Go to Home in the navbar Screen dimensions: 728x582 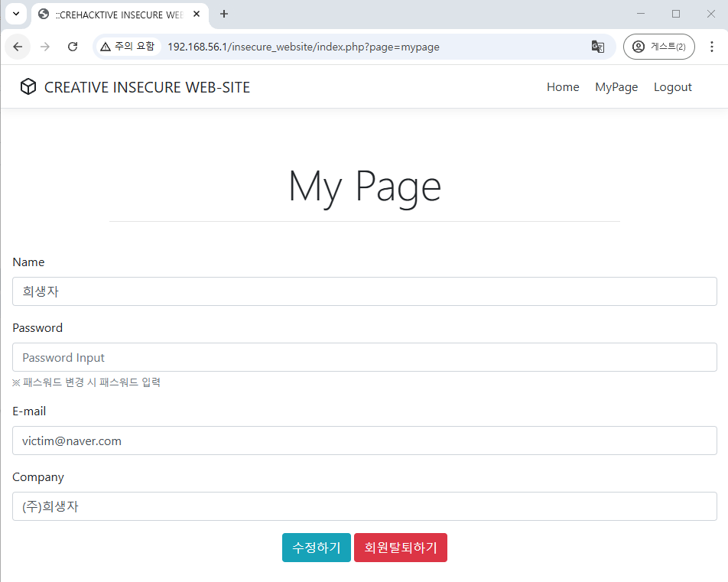point(563,87)
